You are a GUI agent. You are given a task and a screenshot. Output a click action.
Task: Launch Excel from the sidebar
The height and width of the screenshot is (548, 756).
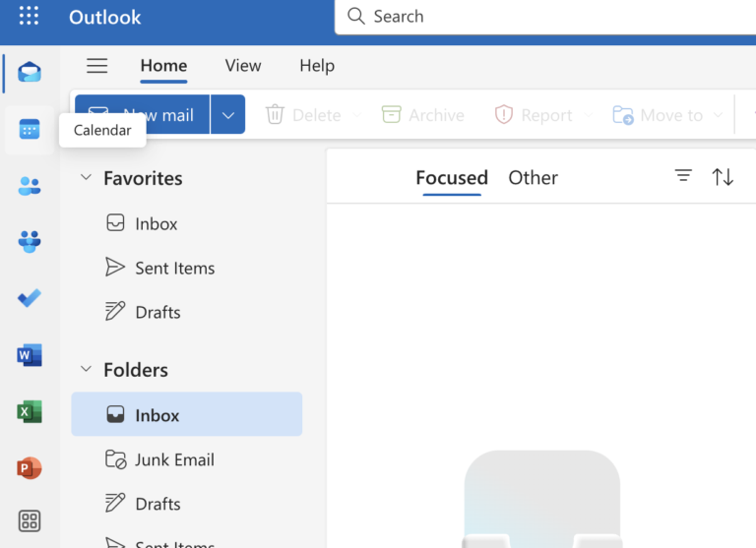pyautogui.click(x=30, y=411)
